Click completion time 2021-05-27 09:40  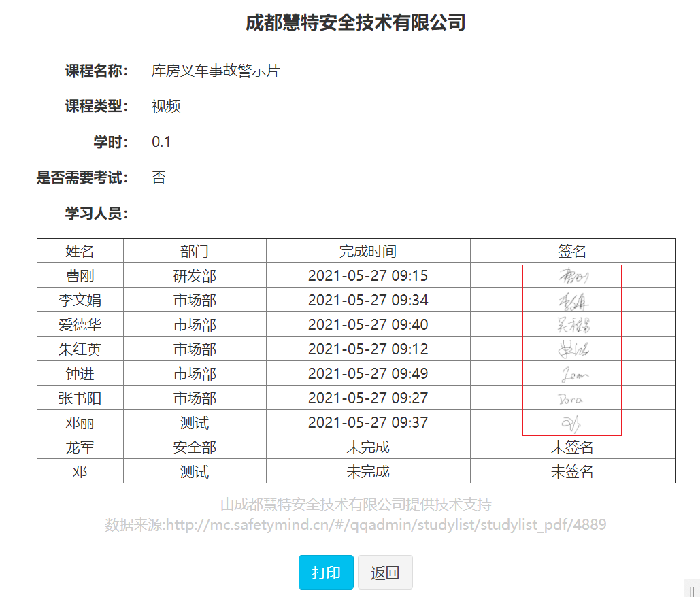tap(368, 325)
